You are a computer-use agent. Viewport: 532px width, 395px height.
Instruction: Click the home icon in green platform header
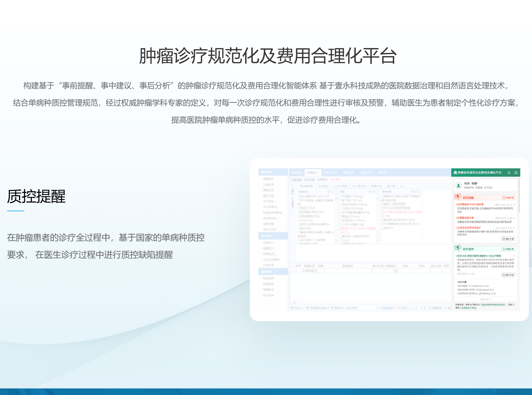click(x=509, y=173)
